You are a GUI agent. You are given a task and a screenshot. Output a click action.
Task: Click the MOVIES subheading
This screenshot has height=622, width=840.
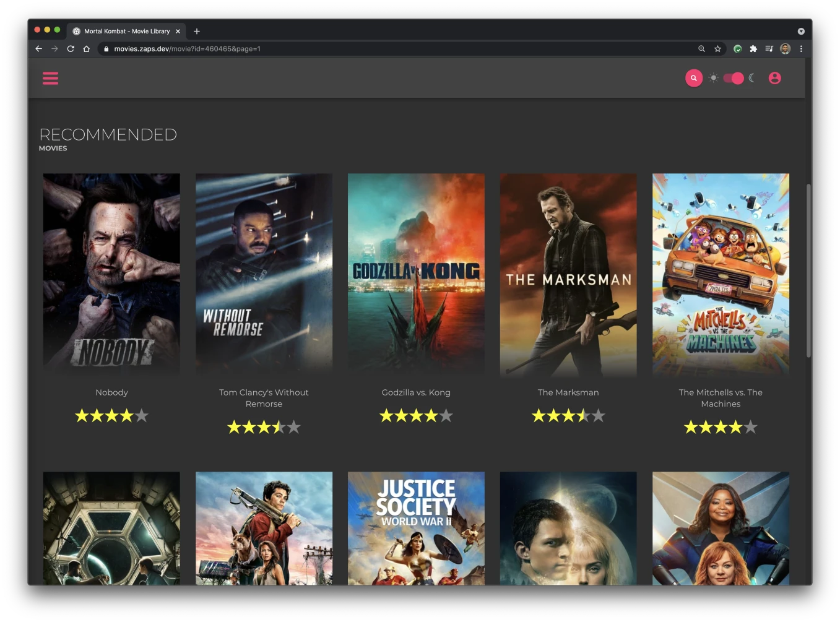(53, 149)
